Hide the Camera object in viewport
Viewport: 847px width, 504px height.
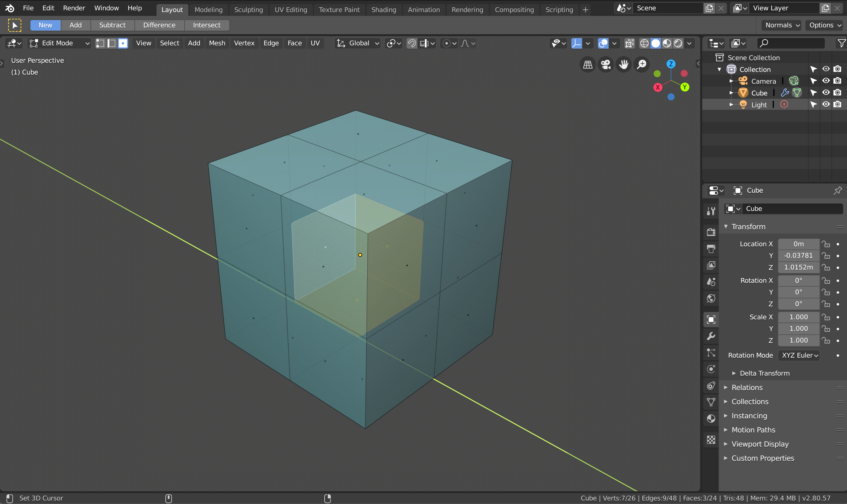826,81
